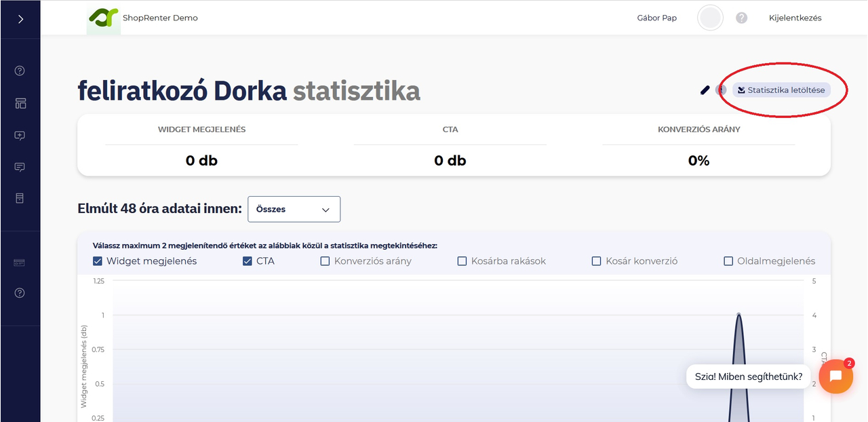The image size is (868, 422).
Task: Enable the Konverziós arány checkbox
Action: tap(325, 261)
